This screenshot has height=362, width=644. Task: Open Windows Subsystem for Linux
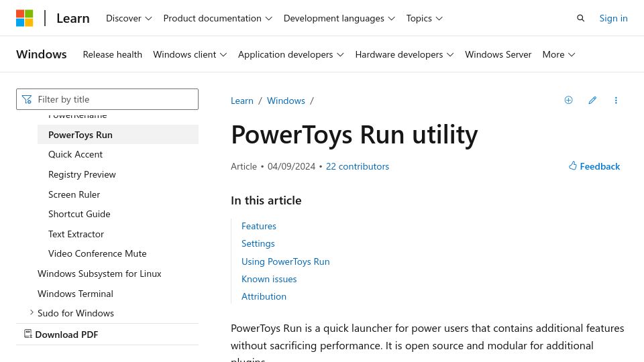[99, 274]
